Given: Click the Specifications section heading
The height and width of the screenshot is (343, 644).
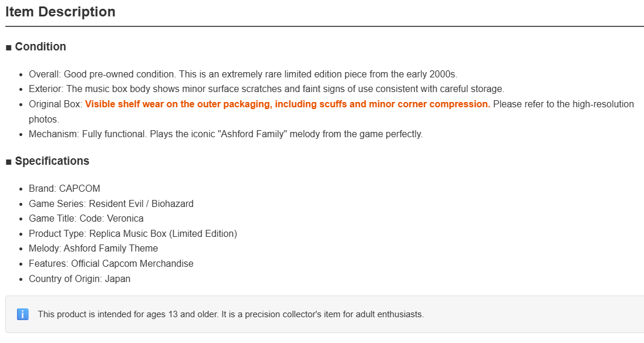Looking at the screenshot, I should click(x=52, y=161).
